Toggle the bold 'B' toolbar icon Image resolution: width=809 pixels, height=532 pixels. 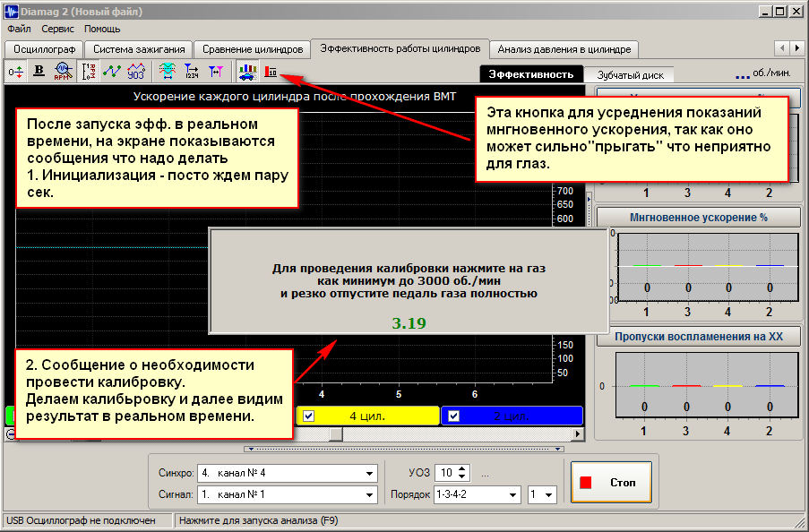click(x=39, y=72)
